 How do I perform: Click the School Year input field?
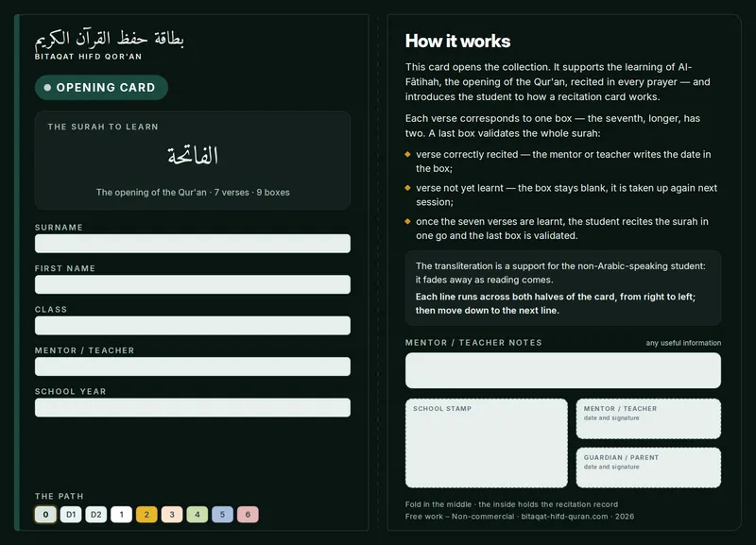click(x=193, y=407)
